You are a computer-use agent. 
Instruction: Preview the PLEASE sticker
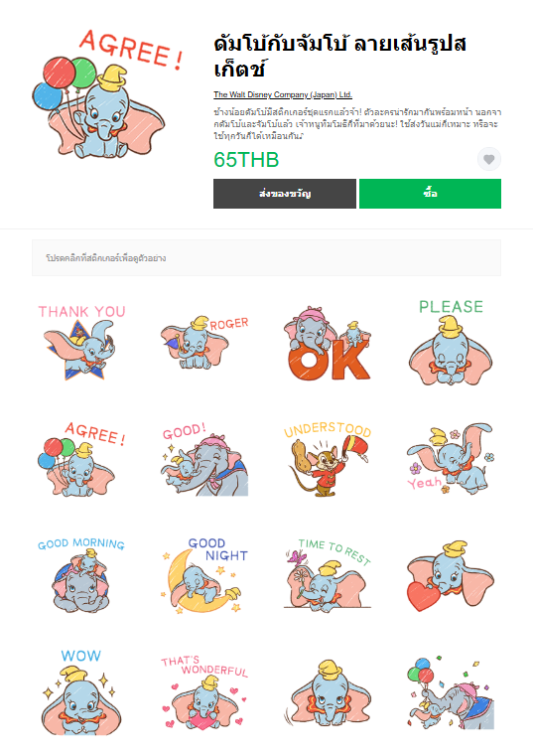tap(451, 342)
